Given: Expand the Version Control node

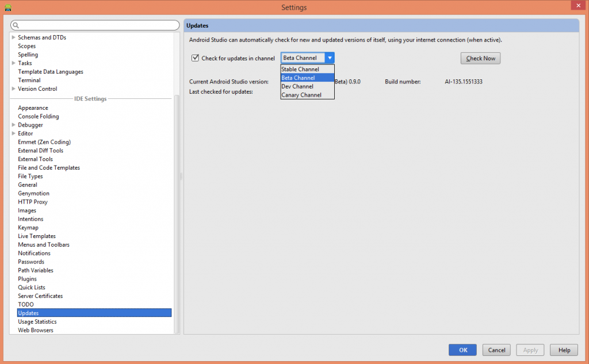Looking at the screenshot, I should 14,89.
